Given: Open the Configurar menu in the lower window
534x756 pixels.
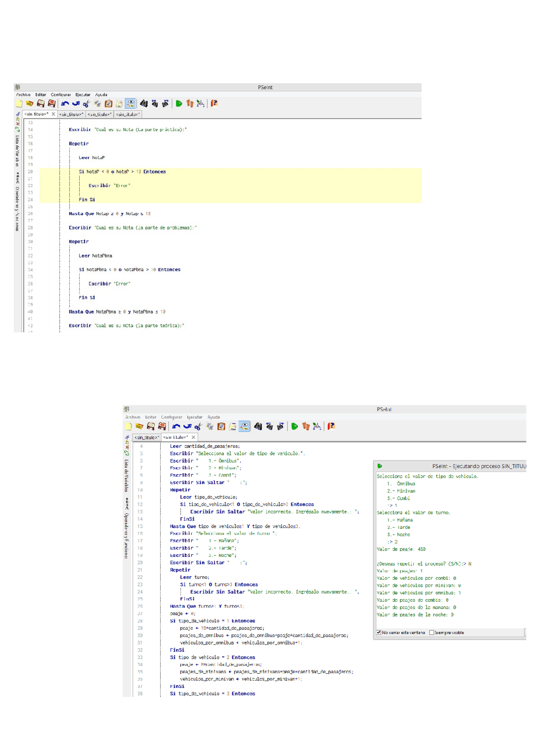Looking at the screenshot, I should pos(171,417).
